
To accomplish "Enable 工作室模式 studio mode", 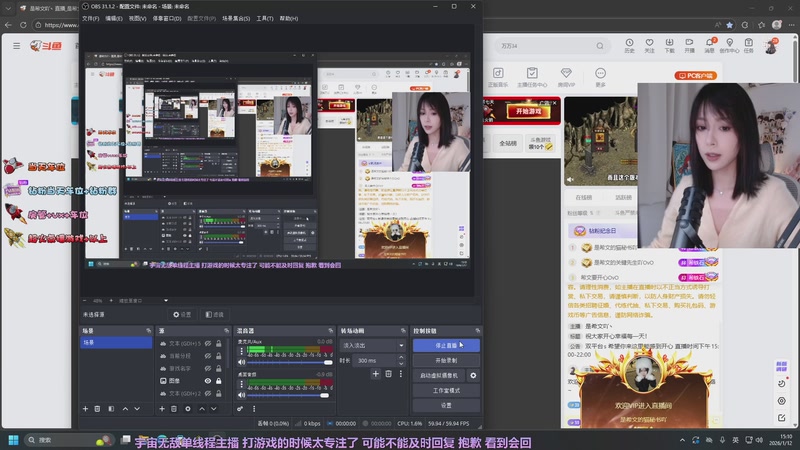I will 446,390.
